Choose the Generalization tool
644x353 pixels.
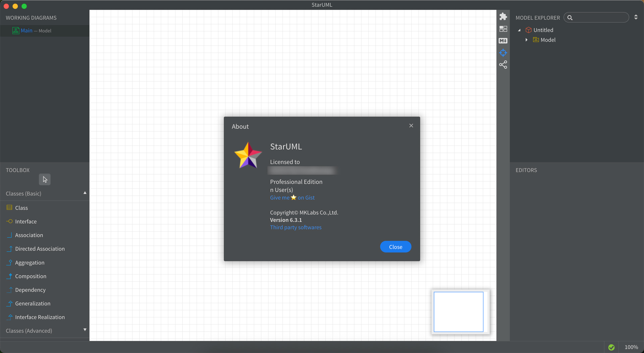tap(33, 303)
